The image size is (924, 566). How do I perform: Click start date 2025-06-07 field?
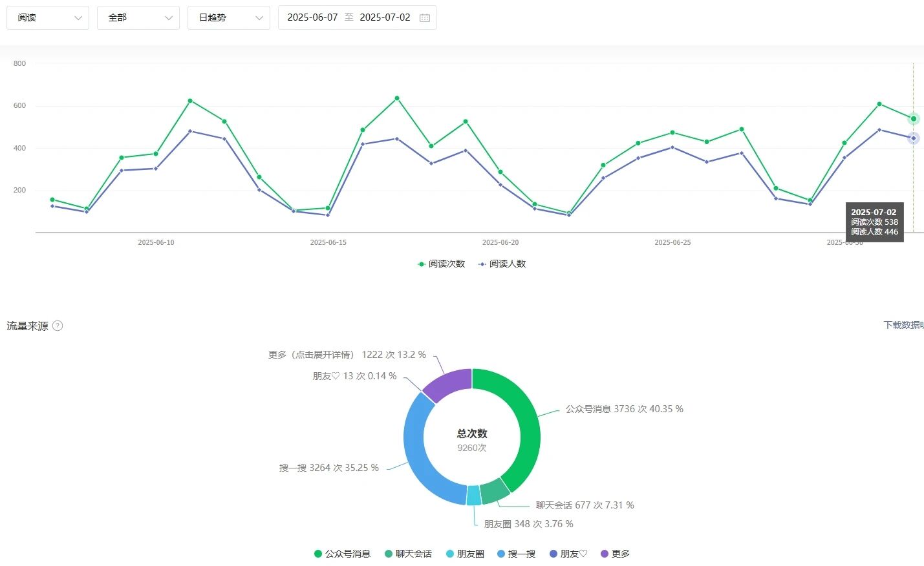click(312, 17)
